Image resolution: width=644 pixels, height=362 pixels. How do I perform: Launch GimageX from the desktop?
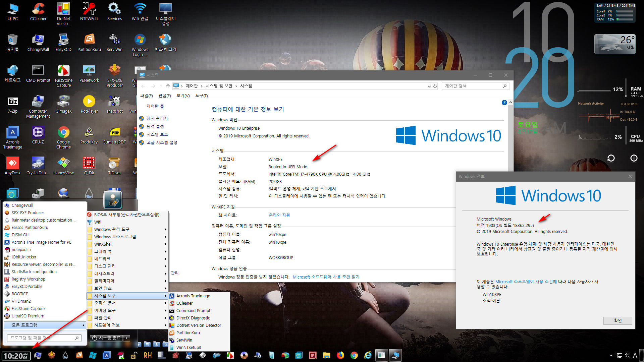coord(63,104)
